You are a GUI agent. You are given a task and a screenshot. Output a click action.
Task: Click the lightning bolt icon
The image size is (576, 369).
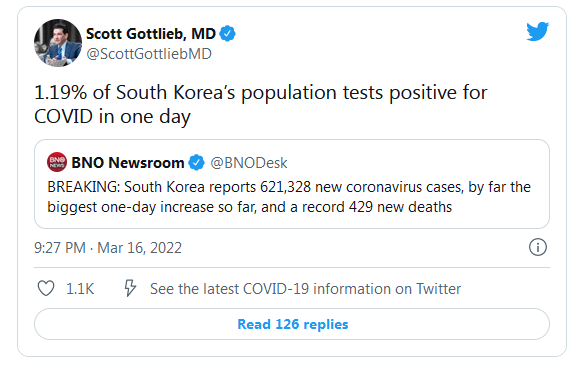130,288
